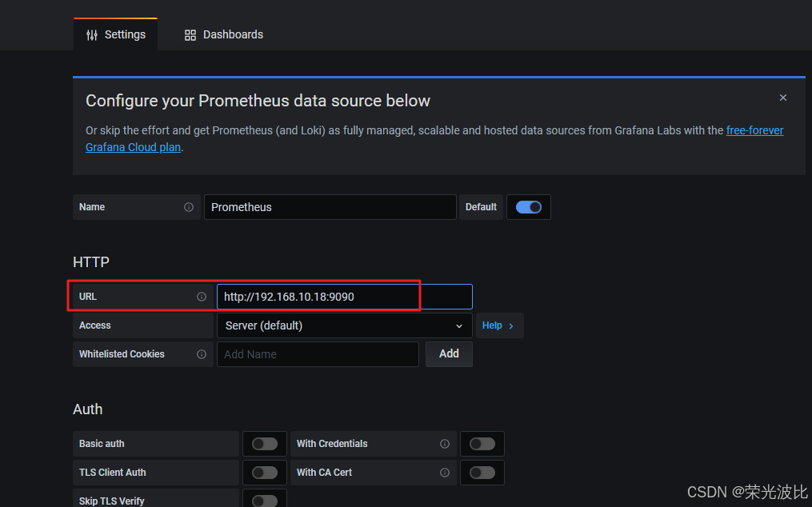The height and width of the screenshot is (507, 812).
Task: Dismiss the Prometheus info banner
Action: point(783,98)
